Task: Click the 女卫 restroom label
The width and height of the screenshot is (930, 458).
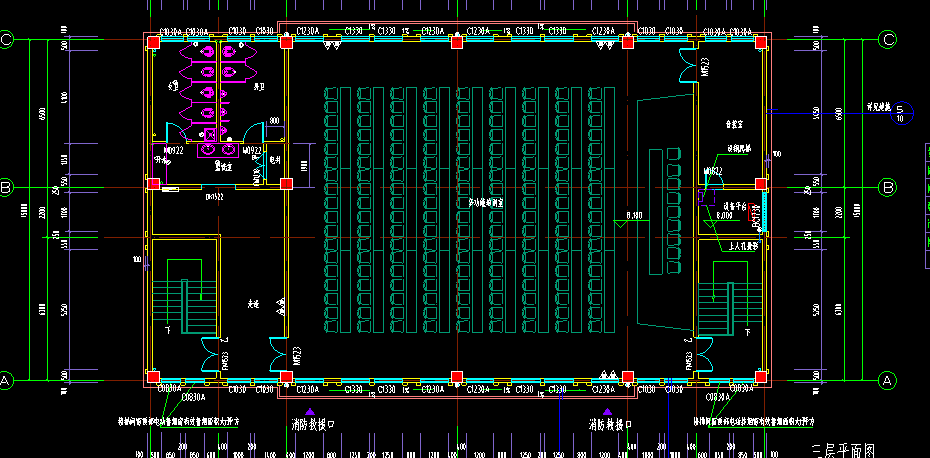Action: [173, 87]
